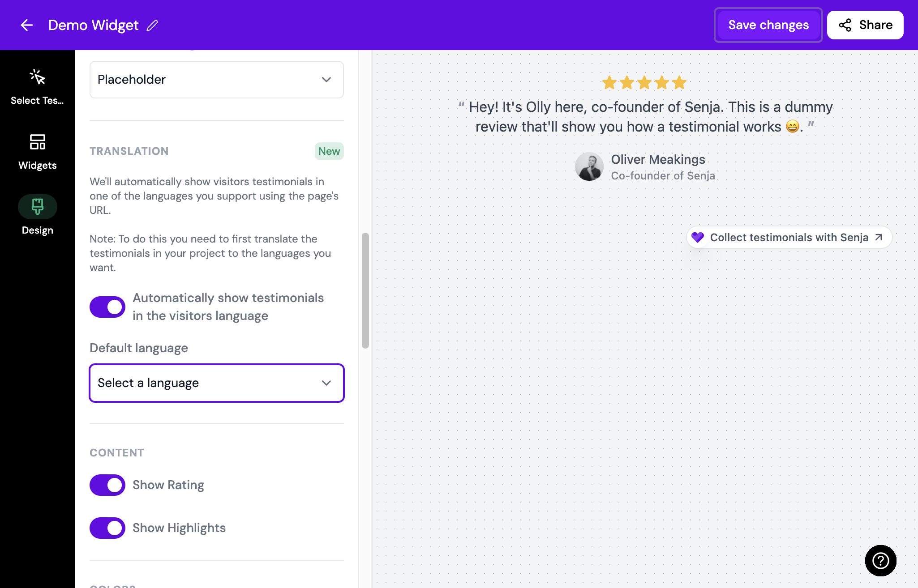Click the TRANSLATION section heading
Screen dimensions: 918x588
coord(129,151)
